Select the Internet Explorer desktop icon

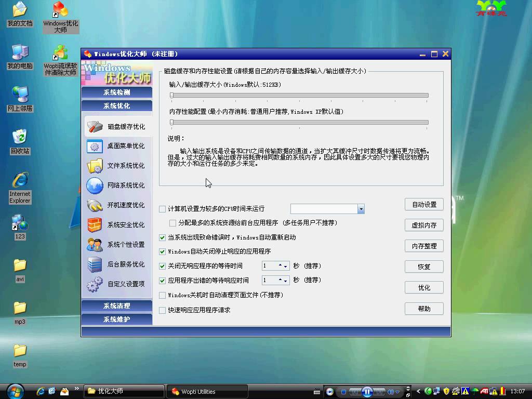point(20,188)
